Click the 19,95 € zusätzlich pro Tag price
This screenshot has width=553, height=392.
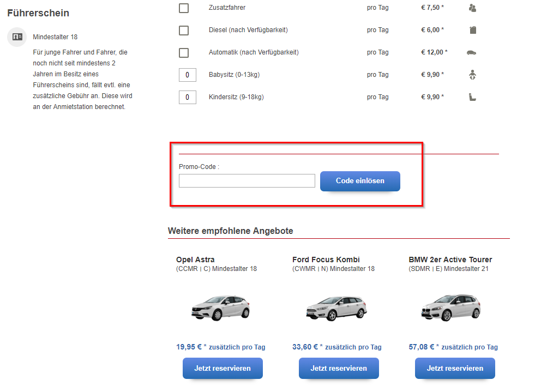point(221,347)
